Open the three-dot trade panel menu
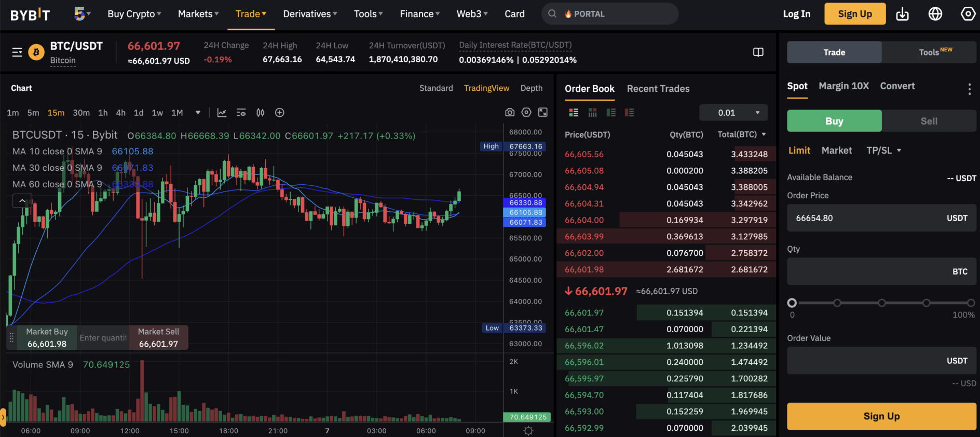Image resolution: width=980 pixels, height=437 pixels. click(x=969, y=89)
